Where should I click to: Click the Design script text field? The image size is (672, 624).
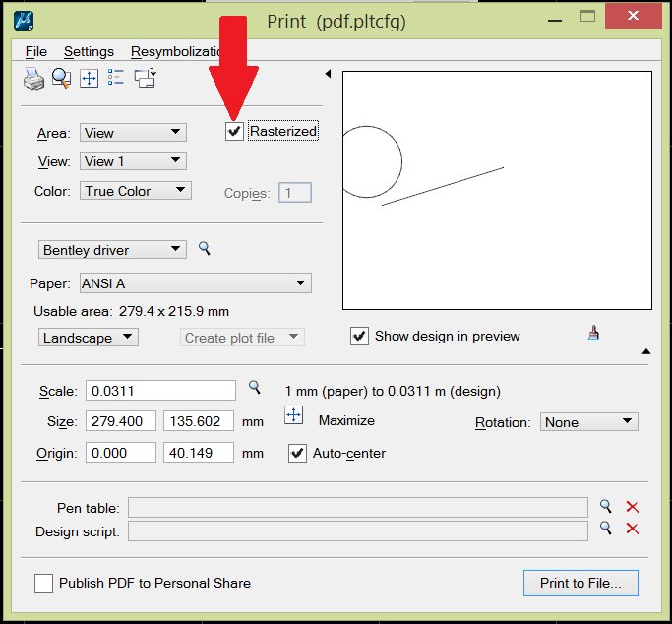pos(358,531)
